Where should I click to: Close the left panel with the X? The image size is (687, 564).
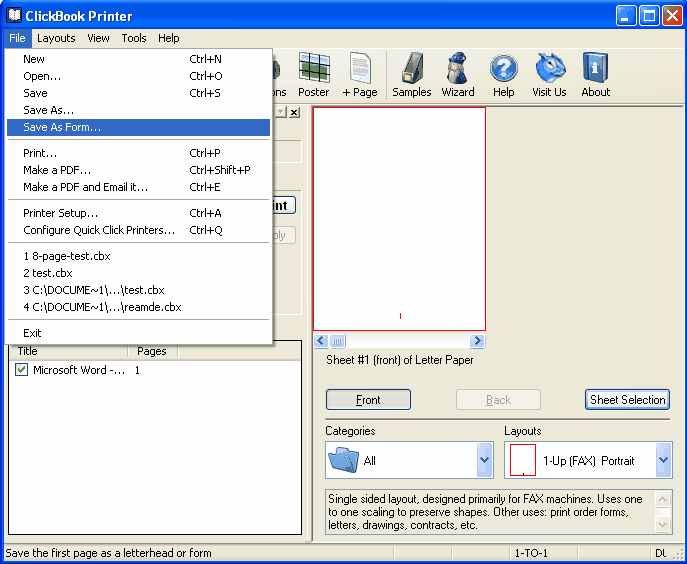[294, 112]
